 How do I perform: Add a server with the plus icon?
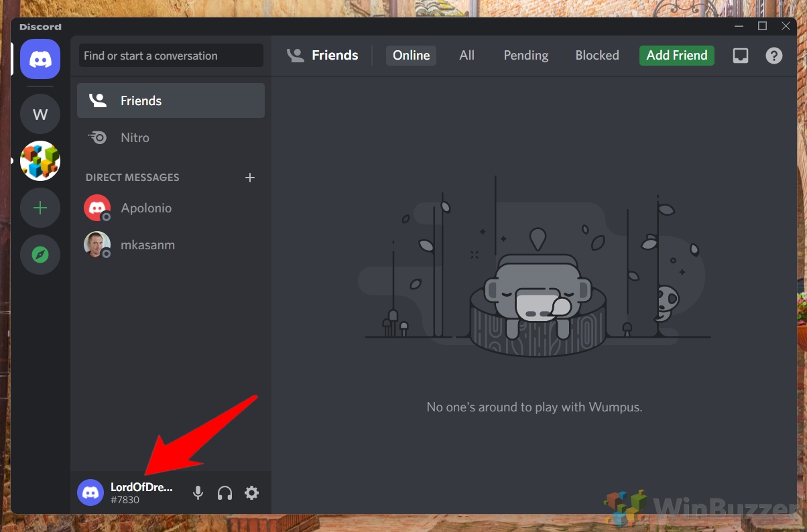(x=40, y=208)
